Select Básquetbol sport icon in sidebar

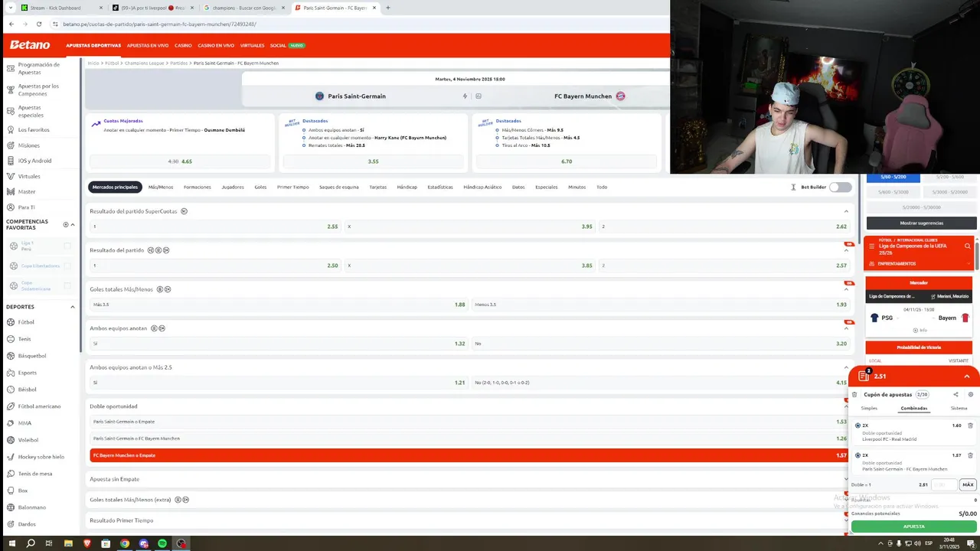click(11, 356)
